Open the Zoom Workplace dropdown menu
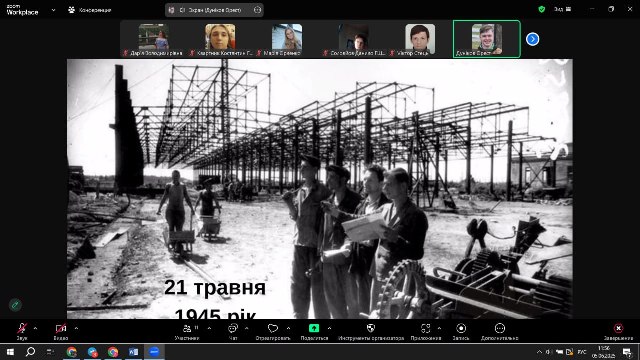 click(x=53, y=10)
